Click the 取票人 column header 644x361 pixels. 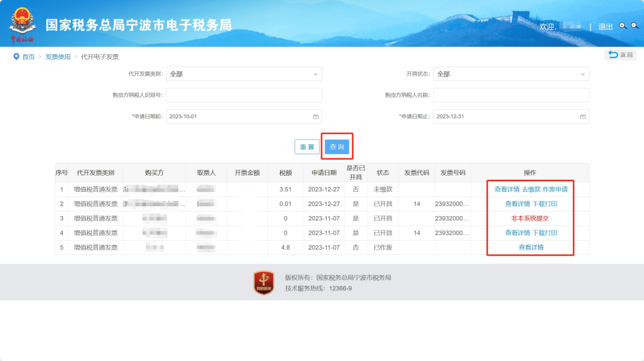206,173
